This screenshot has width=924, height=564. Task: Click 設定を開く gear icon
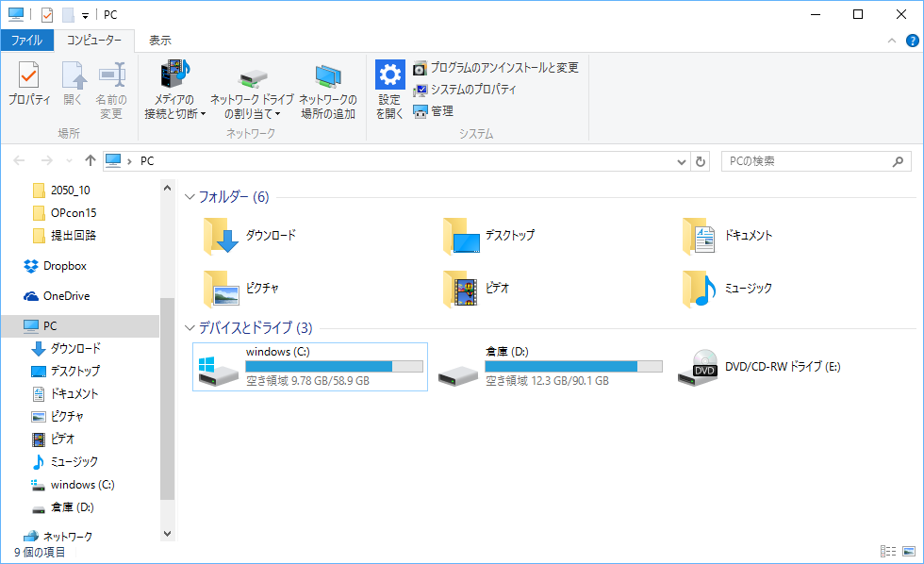(x=389, y=75)
